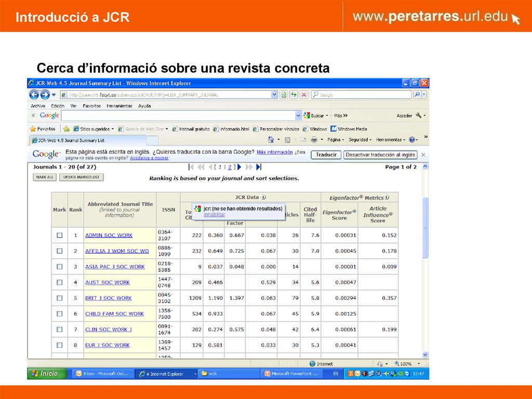The height and width of the screenshot is (399, 532).
Task: Mark the CHILD FAM SOC WORK checkbox
Action: pos(60,314)
